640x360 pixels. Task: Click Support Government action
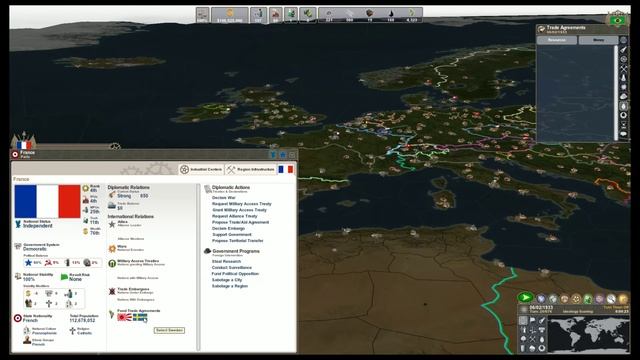coord(232,235)
